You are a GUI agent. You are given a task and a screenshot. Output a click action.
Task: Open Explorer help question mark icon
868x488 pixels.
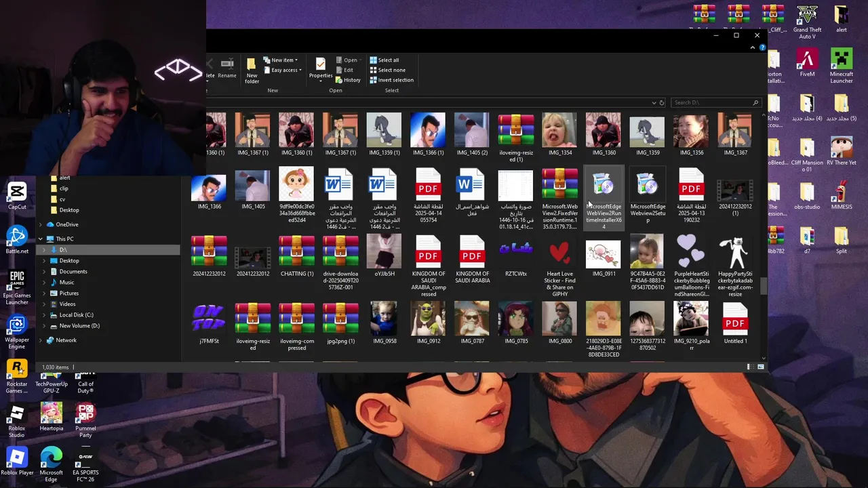pos(762,47)
